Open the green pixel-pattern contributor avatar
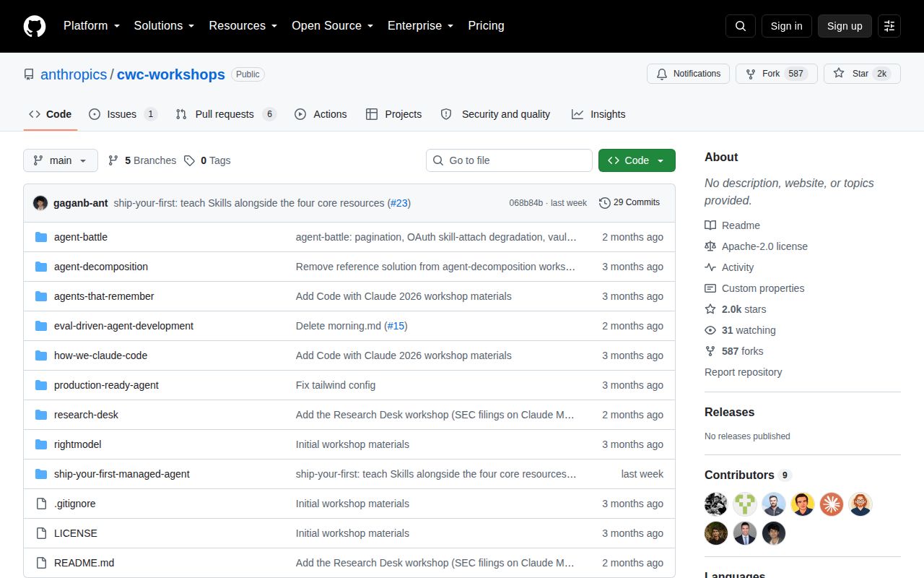The image size is (924, 578). point(745,504)
